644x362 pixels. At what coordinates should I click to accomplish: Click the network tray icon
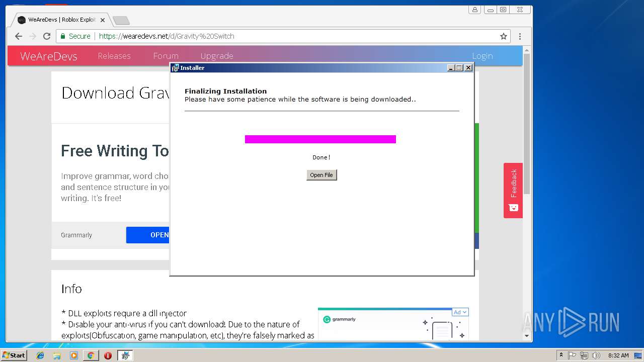pyautogui.click(x=584, y=355)
